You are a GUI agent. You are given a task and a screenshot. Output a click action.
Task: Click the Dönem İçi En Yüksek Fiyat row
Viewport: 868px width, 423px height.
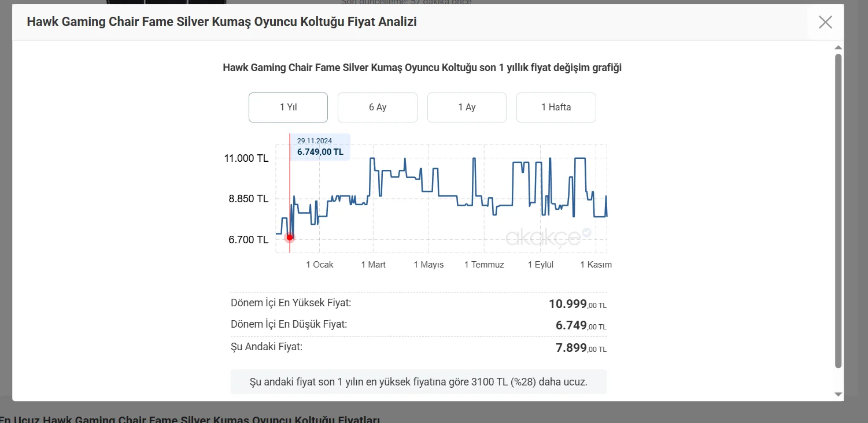click(418, 303)
